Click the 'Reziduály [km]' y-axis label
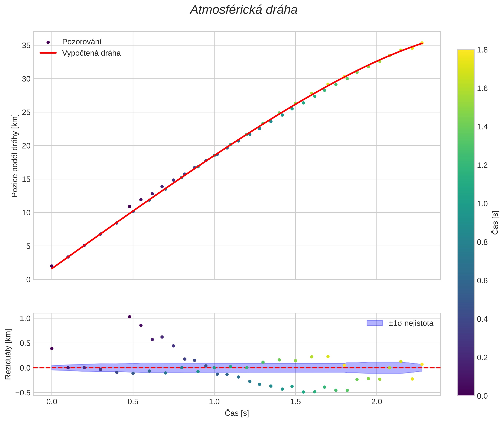 8,354
